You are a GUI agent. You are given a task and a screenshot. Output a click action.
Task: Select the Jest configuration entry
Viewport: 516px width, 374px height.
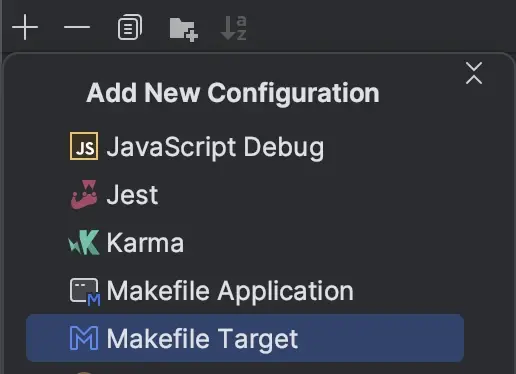pos(132,195)
